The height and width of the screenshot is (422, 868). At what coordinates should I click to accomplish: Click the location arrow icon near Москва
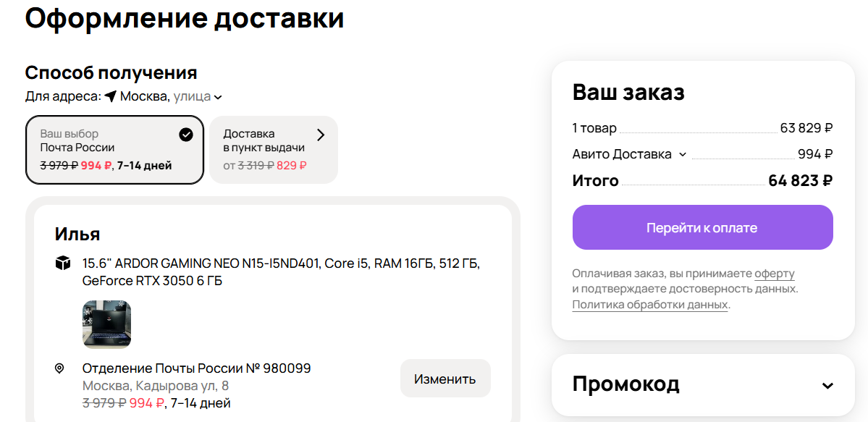[x=110, y=96]
